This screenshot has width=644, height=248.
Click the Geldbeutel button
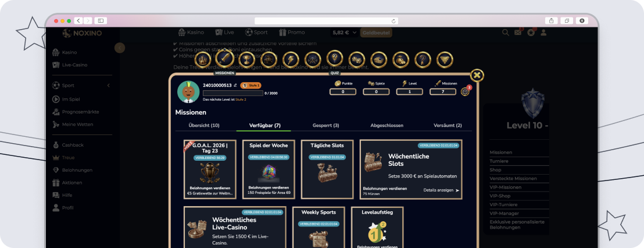click(376, 33)
